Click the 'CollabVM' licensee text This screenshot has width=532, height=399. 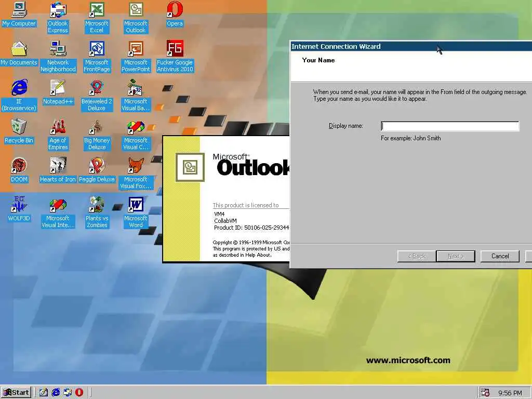pos(225,221)
